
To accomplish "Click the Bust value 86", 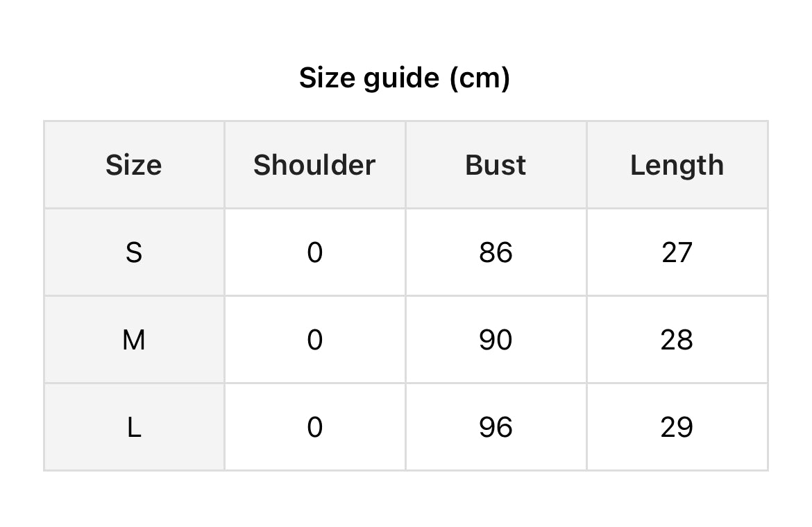I will (496, 252).
